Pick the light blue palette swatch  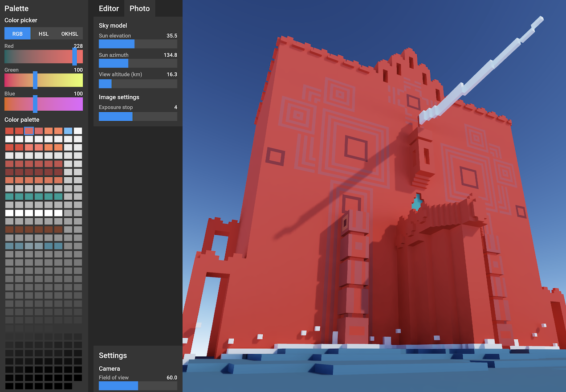pyautogui.click(x=68, y=131)
